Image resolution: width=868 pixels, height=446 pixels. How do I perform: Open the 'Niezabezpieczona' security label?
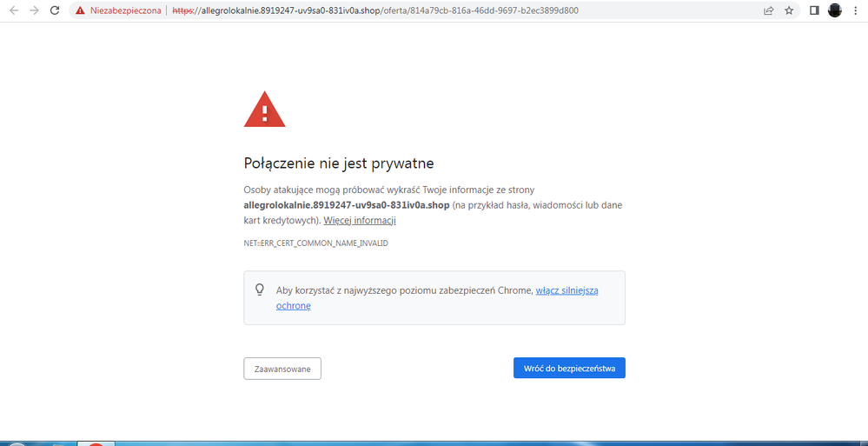click(126, 10)
